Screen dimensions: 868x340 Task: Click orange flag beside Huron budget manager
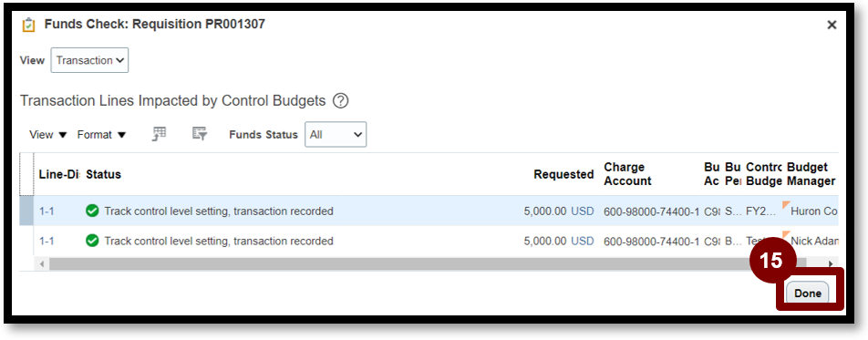pos(786,205)
